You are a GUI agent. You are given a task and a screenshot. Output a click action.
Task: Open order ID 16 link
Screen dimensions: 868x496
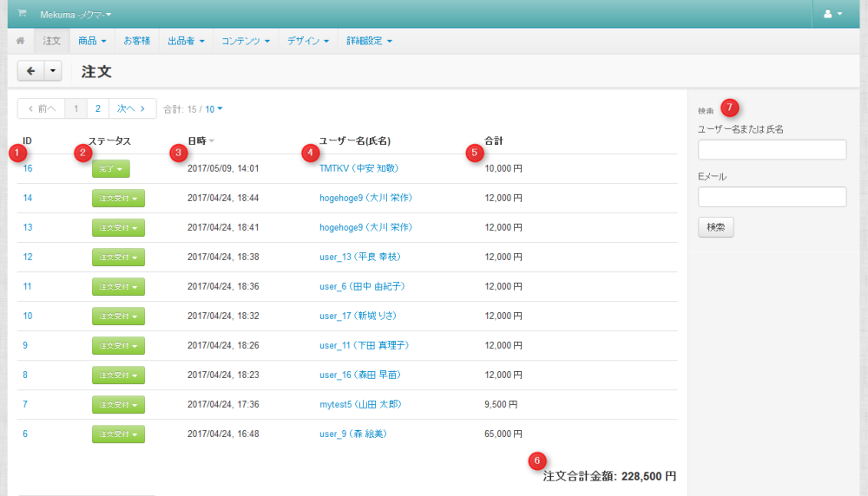27,168
